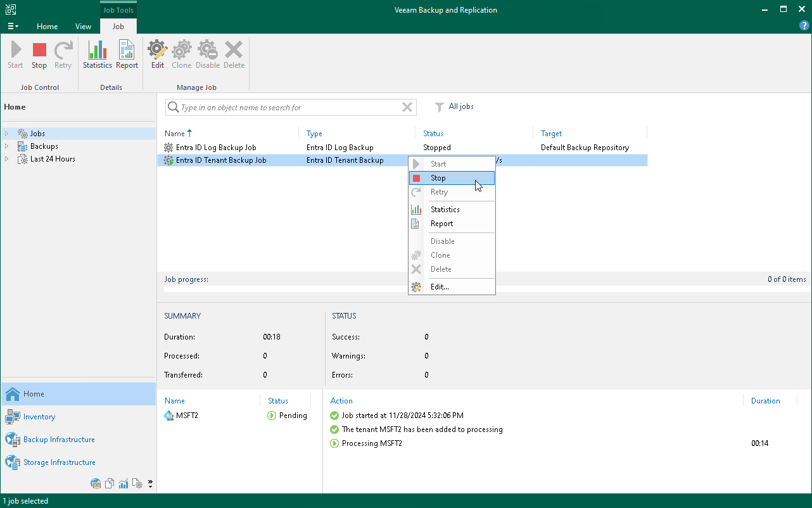The width and height of the screenshot is (812, 508).
Task: Open the Storage Infrastructure view
Action: (78, 462)
